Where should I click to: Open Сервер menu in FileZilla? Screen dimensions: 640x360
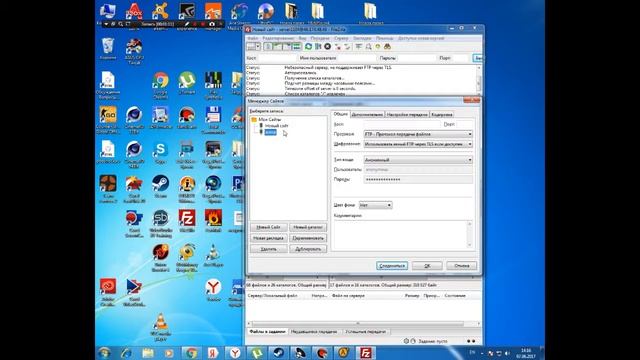(341, 38)
